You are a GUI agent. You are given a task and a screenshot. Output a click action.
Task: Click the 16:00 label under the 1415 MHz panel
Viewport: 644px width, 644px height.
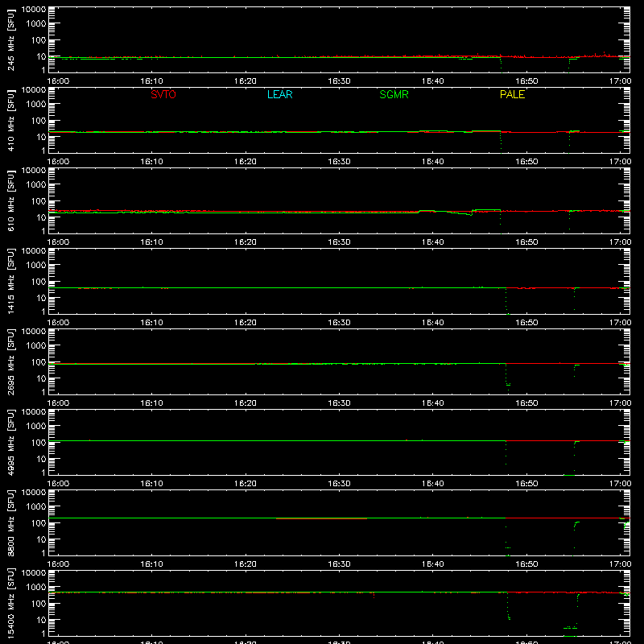58,323
